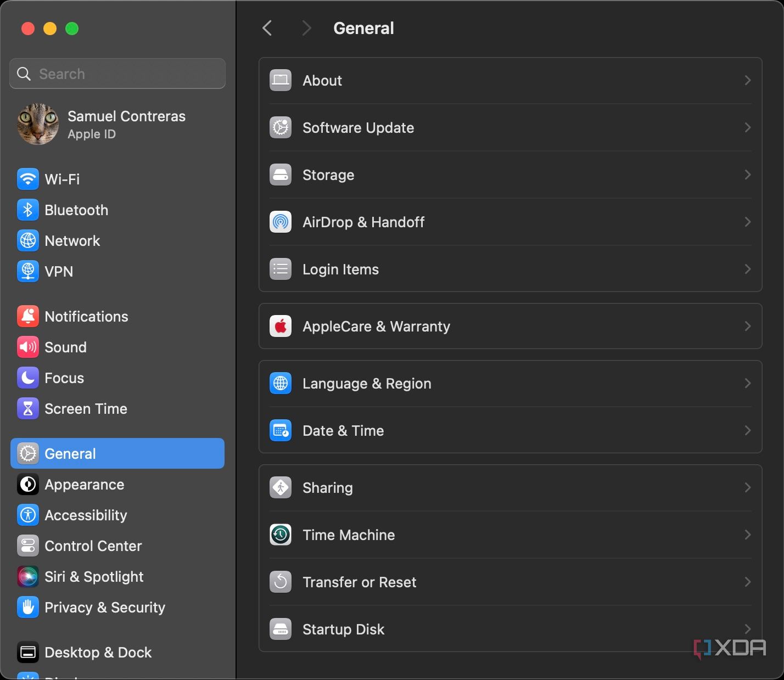Open Date & Time via its chevron

[747, 430]
